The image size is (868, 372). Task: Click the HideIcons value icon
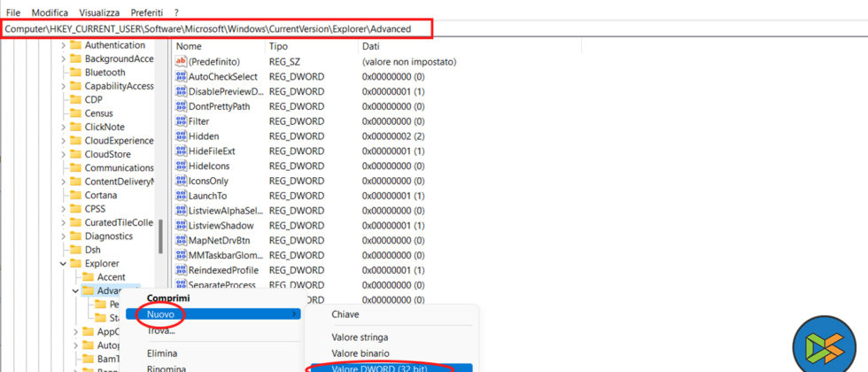click(x=181, y=167)
